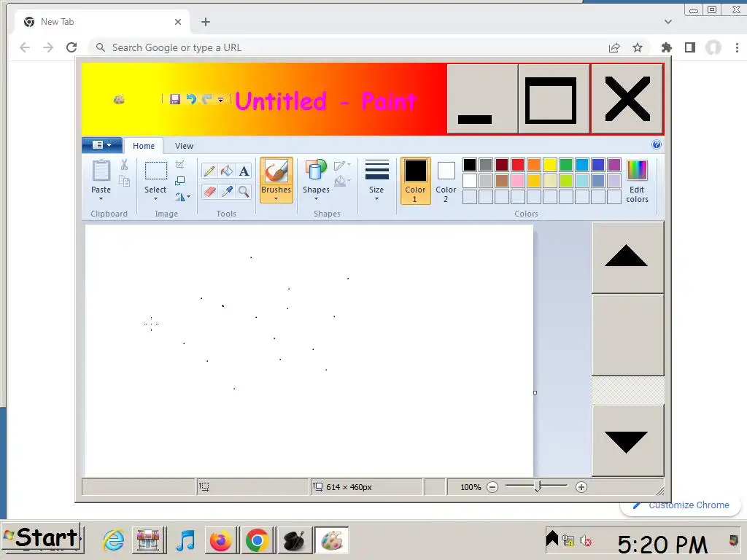
Task: Click the Redo arrow in title bar
Action: coord(206,99)
